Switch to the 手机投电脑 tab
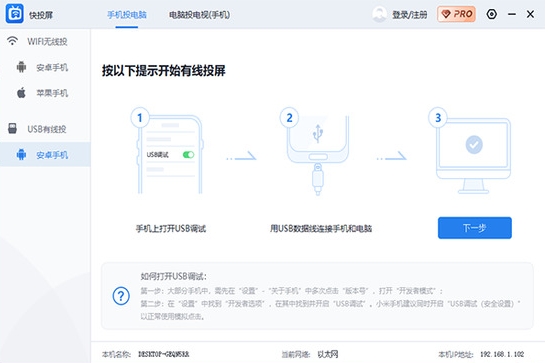This screenshot has width=549, height=363. click(x=127, y=15)
